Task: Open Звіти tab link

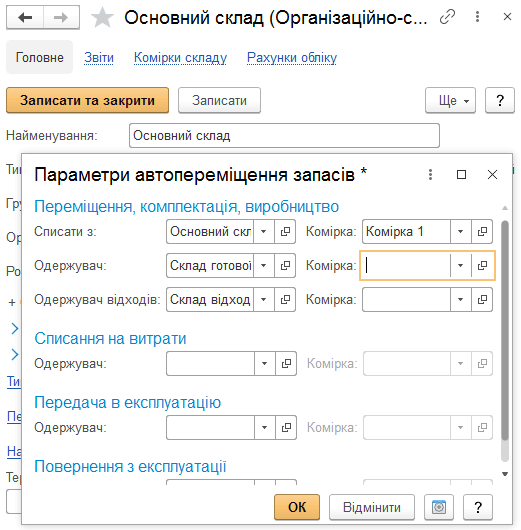Action: pyautogui.click(x=99, y=58)
